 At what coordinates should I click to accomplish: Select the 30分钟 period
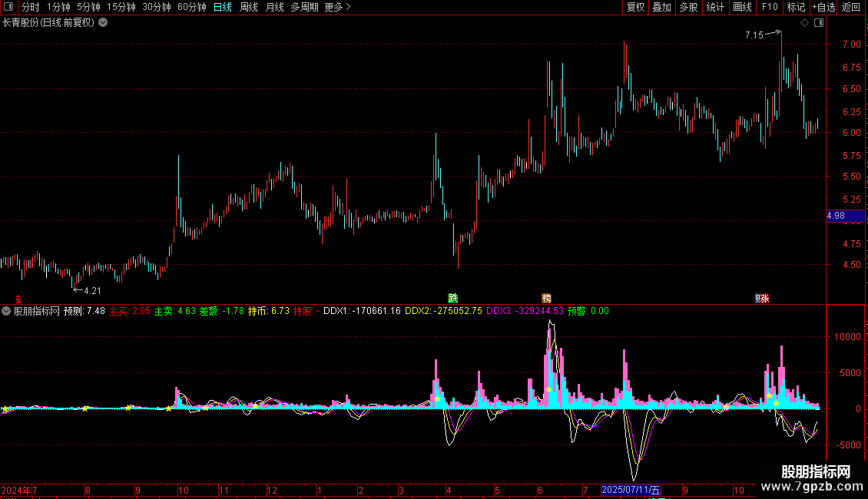click(x=156, y=7)
